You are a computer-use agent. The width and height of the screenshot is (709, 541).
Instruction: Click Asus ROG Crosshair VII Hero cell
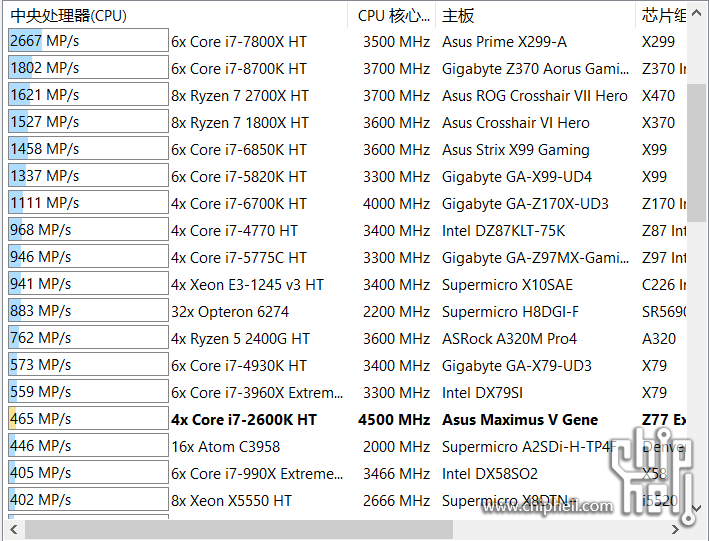tap(534, 96)
